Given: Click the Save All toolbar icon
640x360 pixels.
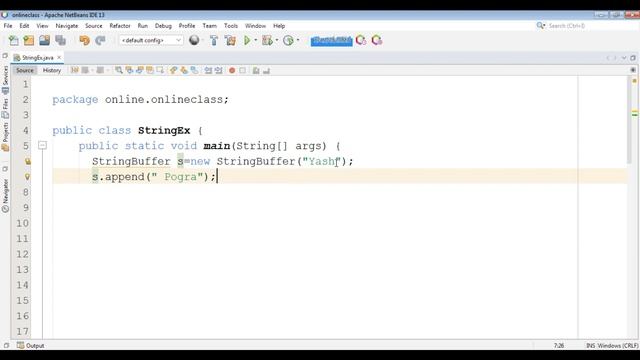Looking at the screenshot, I should [x=60, y=40].
